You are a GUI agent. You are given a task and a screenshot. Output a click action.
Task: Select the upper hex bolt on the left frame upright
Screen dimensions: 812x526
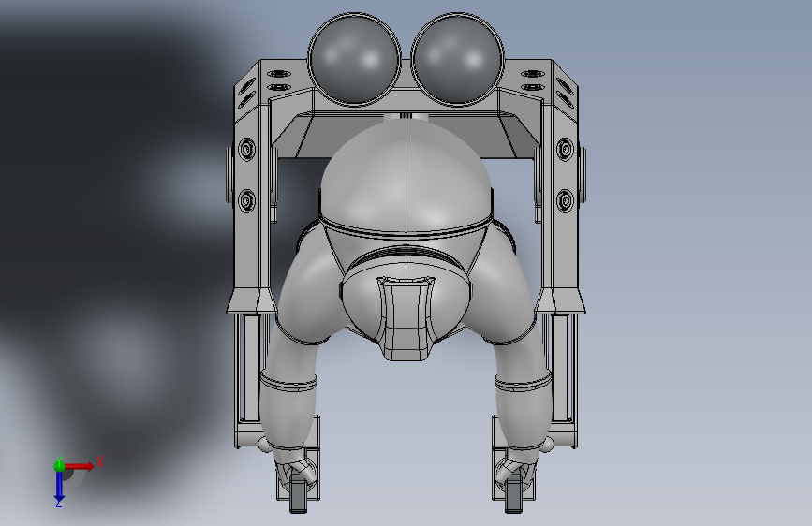pyautogui.click(x=247, y=150)
